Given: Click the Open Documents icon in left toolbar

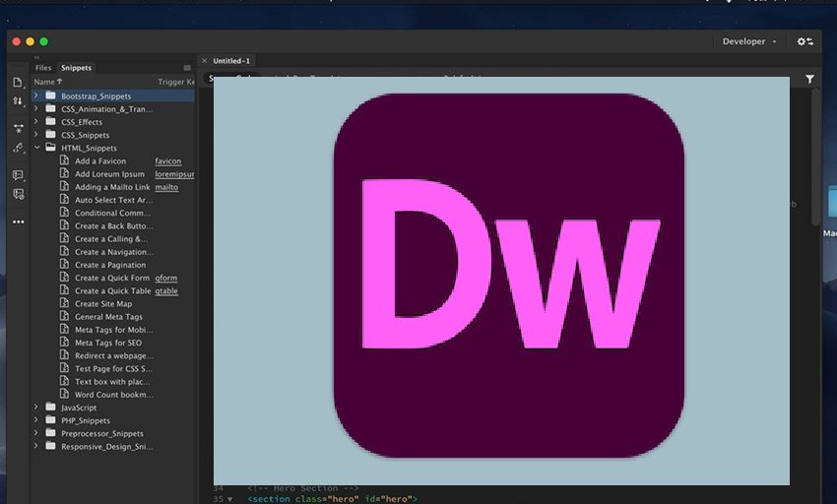Looking at the screenshot, I should click(18, 83).
